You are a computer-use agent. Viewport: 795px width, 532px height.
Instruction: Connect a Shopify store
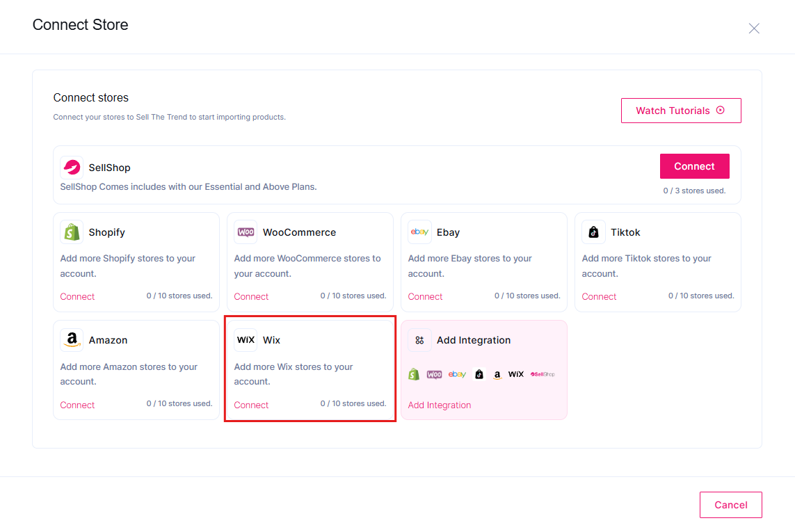tap(78, 297)
